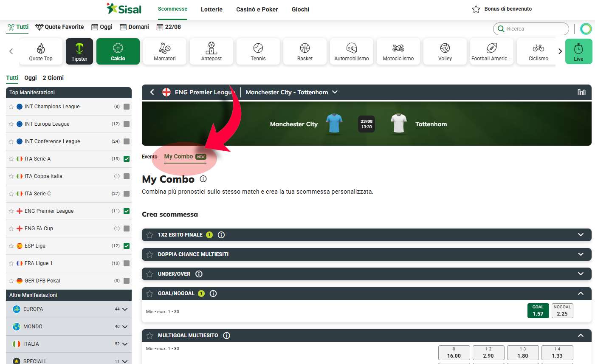This screenshot has width=595, height=364.
Task: Uncheck the ITA Serie A checkbox
Action: (x=127, y=159)
